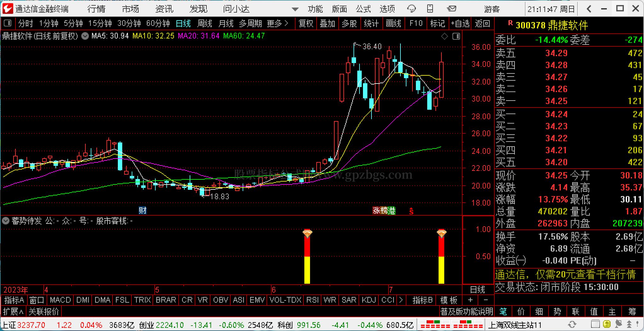
Task: Open the headset customer service icon
Action: tap(411, 9)
